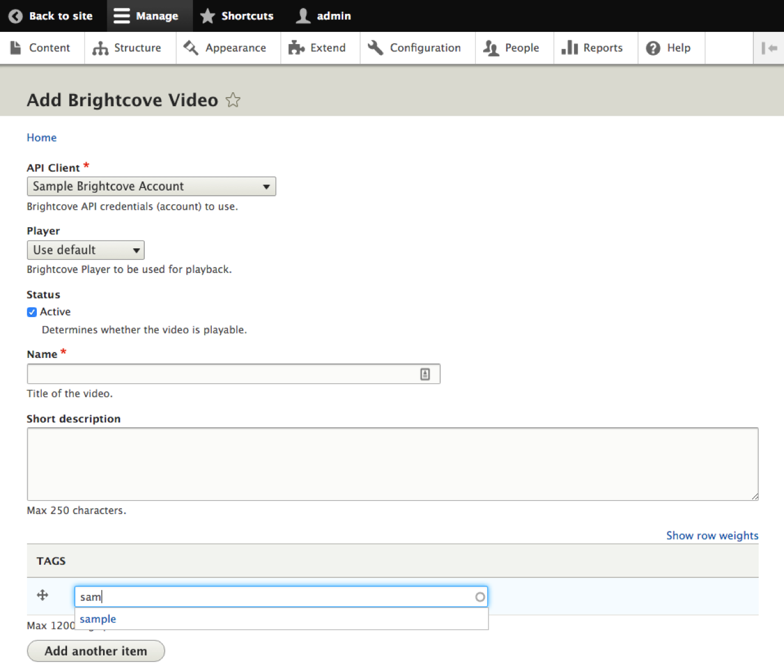The width and height of the screenshot is (784, 672).
Task: Focus the Name text field
Action: pyautogui.click(x=233, y=374)
